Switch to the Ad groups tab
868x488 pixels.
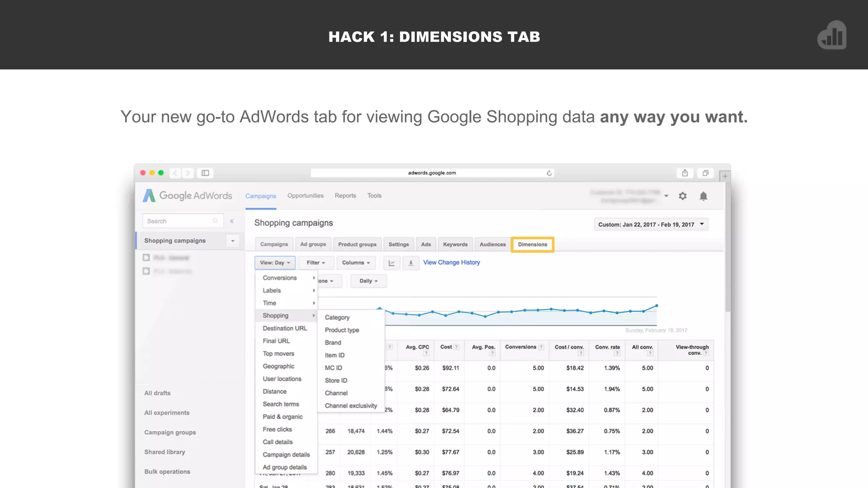pyautogui.click(x=313, y=244)
